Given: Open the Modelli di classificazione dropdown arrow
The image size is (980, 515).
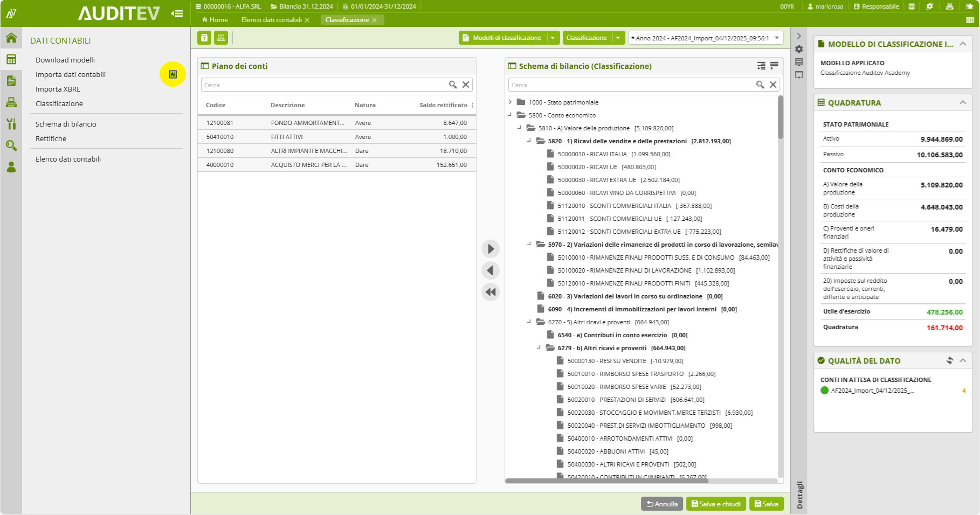Looking at the screenshot, I should [553, 38].
